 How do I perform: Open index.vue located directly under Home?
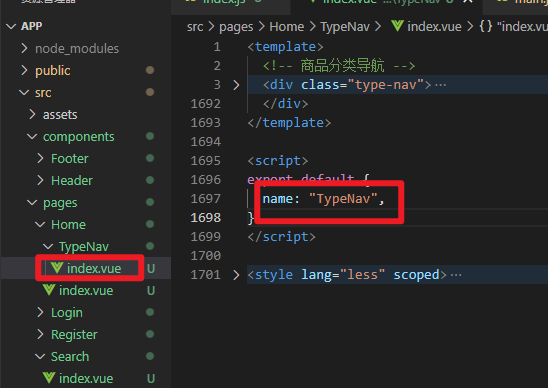tap(86, 290)
